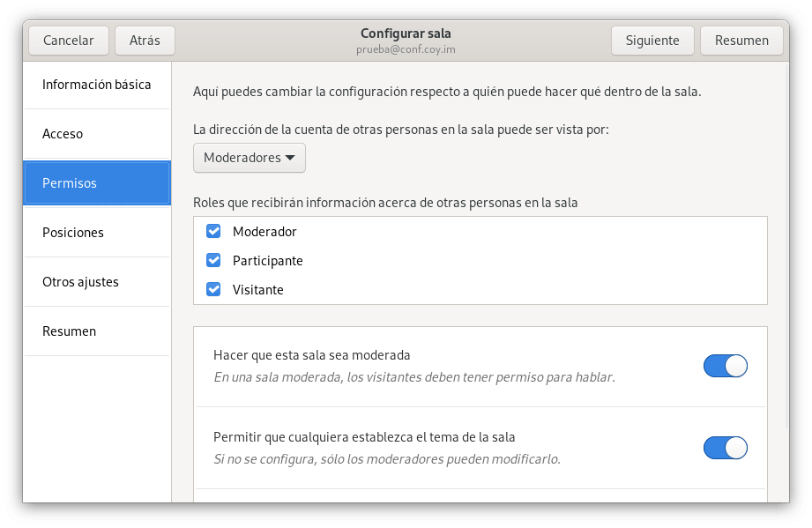Uncheck the Participante role checkbox
Screen dimensions: 812x528
click(x=212, y=261)
